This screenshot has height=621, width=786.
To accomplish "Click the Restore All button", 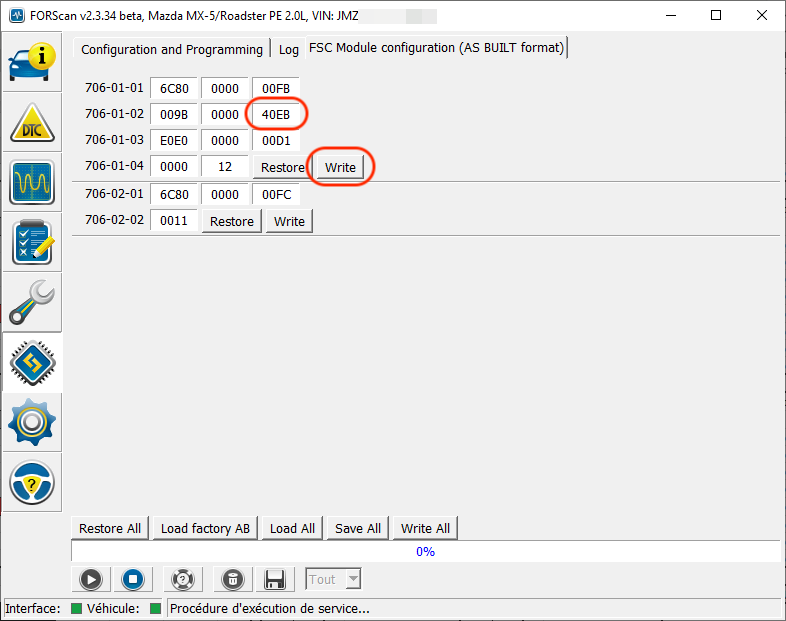I will pyautogui.click(x=110, y=528).
